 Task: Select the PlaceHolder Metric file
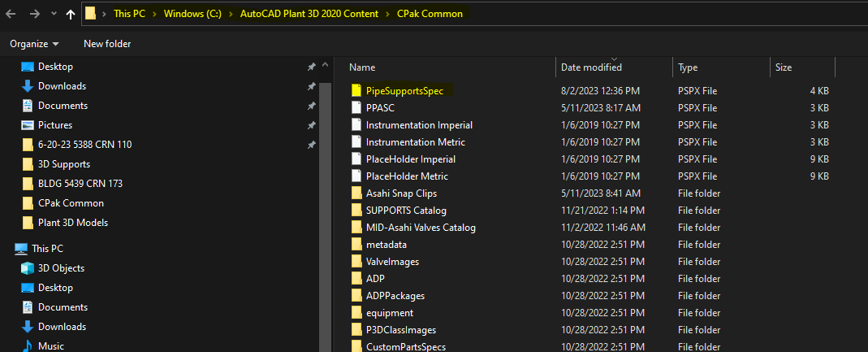[407, 176]
